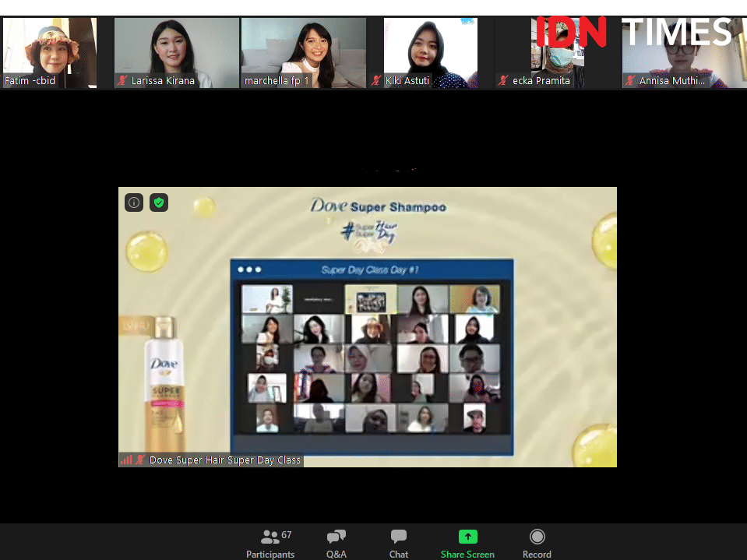Click muted microphone icon beside Annisa Muthi
This screenshot has height=560, width=747.
click(630, 80)
